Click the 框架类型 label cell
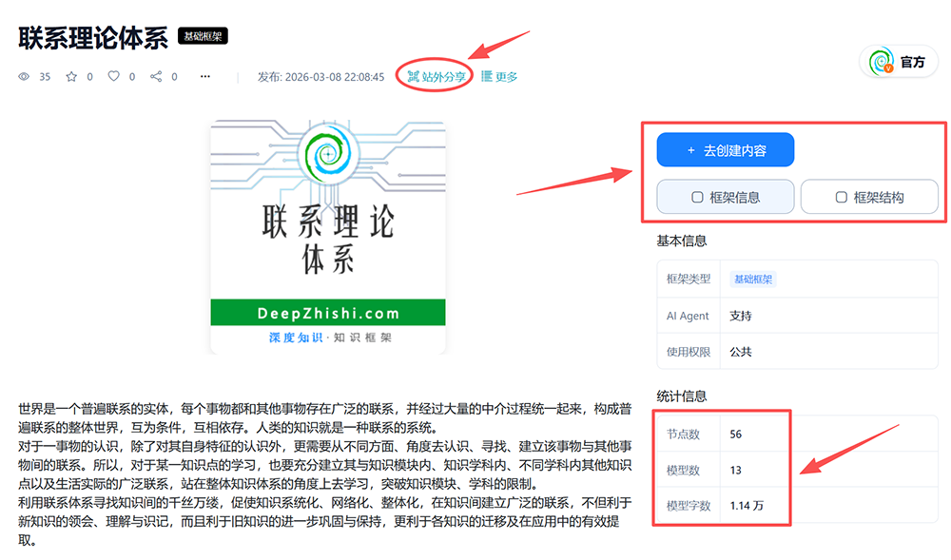 [x=689, y=279]
